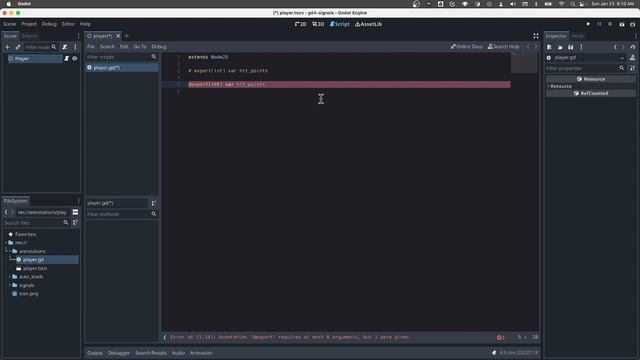This screenshot has height=360, width=640.
Task: Collapse the annotations folder
Action: [10, 251]
